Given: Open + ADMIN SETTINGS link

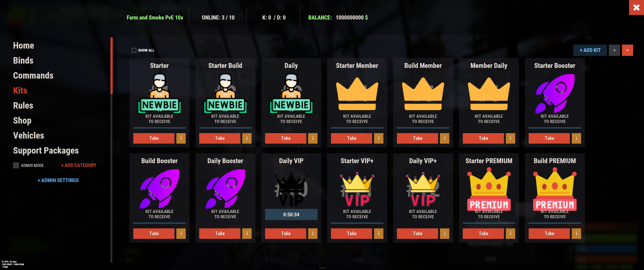Looking at the screenshot, I should (58, 180).
